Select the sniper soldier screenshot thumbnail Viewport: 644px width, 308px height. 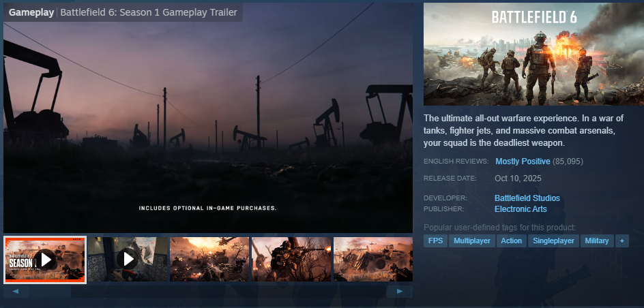pyautogui.click(x=291, y=259)
